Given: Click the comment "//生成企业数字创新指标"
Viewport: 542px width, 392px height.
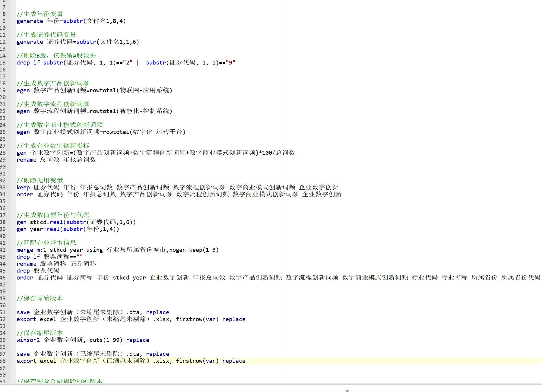Looking at the screenshot, I should tap(53, 146).
